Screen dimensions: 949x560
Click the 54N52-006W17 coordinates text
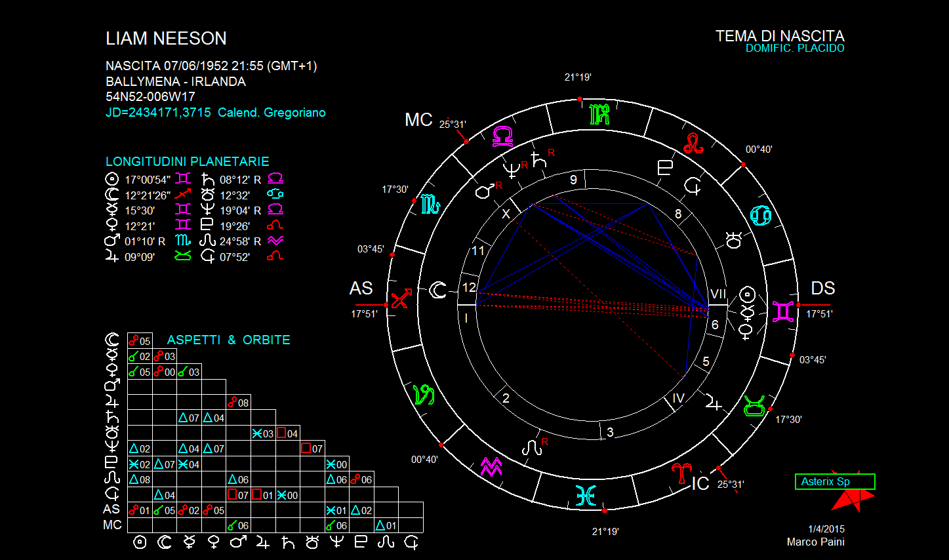[150, 97]
